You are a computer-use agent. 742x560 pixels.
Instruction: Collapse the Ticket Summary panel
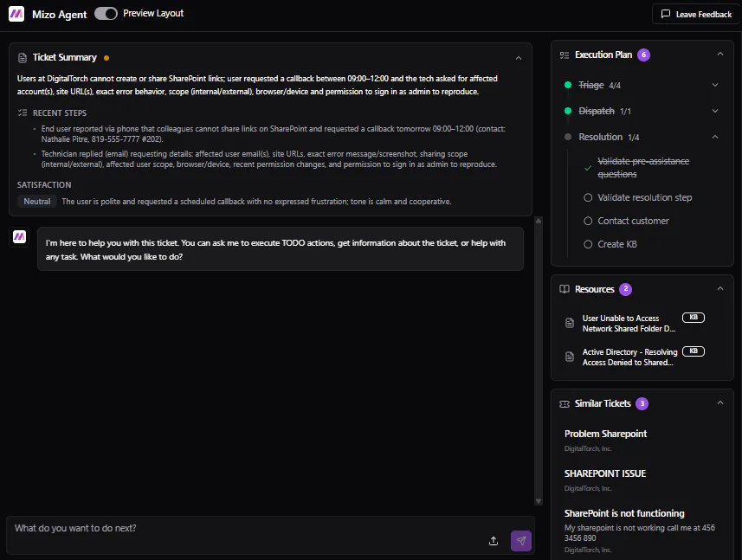click(519, 58)
